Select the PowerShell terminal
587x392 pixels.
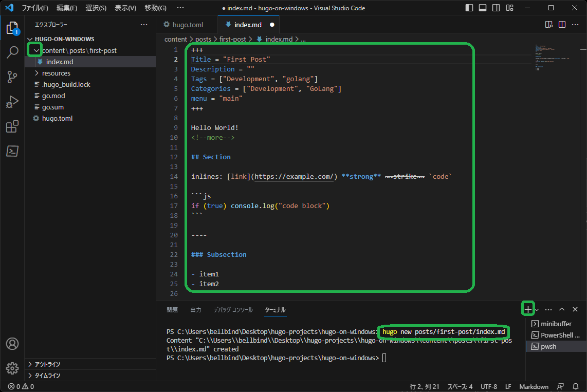pyautogui.click(x=556, y=335)
